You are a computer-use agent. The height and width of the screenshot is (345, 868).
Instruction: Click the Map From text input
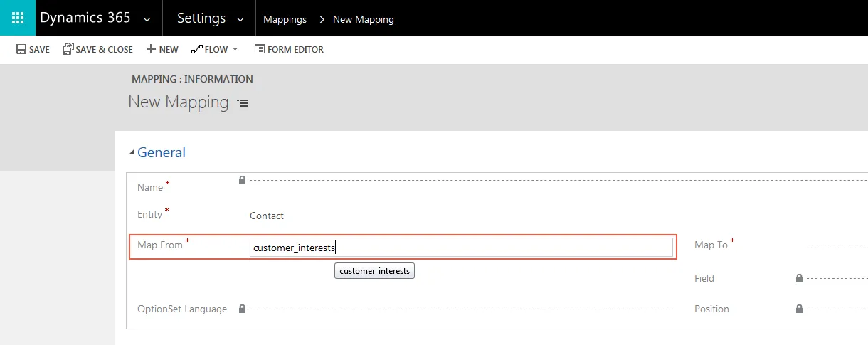pyautogui.click(x=461, y=248)
